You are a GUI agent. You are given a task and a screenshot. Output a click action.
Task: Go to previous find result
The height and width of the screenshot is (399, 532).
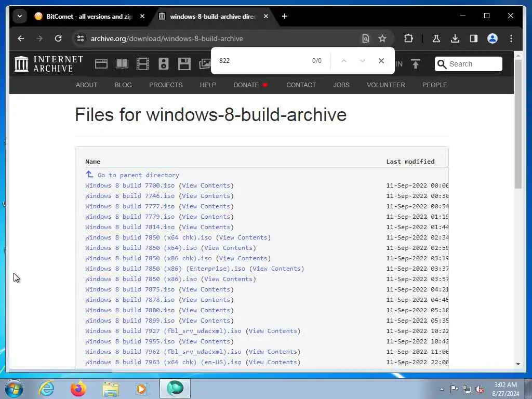tap(344, 61)
